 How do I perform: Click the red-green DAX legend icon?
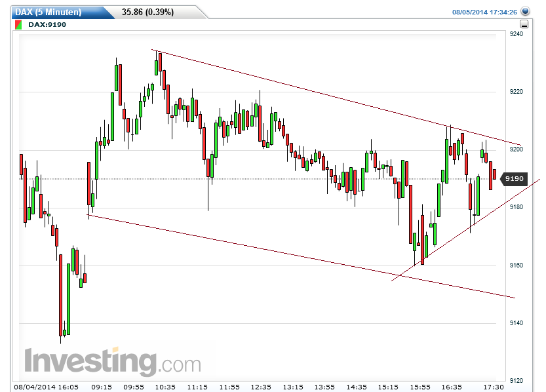point(19,25)
